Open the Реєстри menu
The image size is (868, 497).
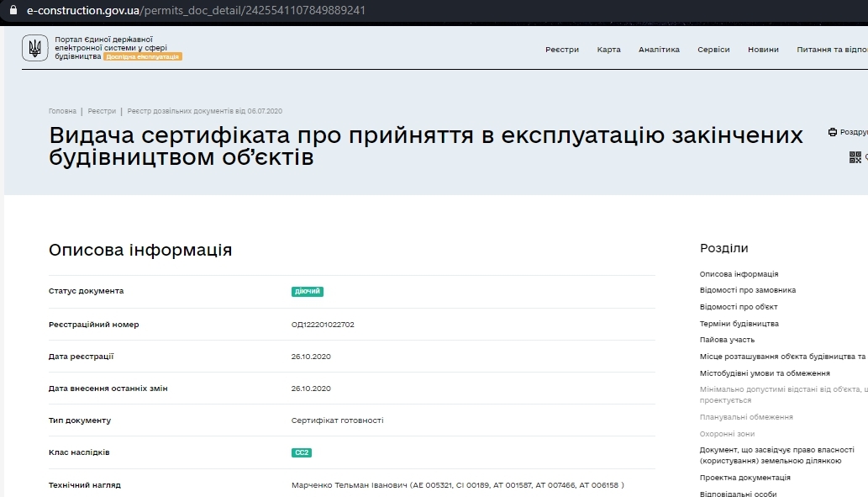point(562,50)
